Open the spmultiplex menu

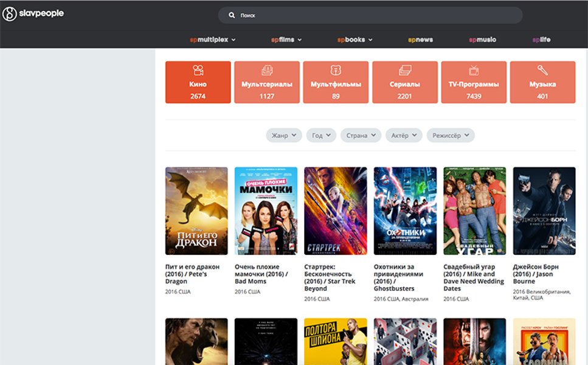[212, 40]
